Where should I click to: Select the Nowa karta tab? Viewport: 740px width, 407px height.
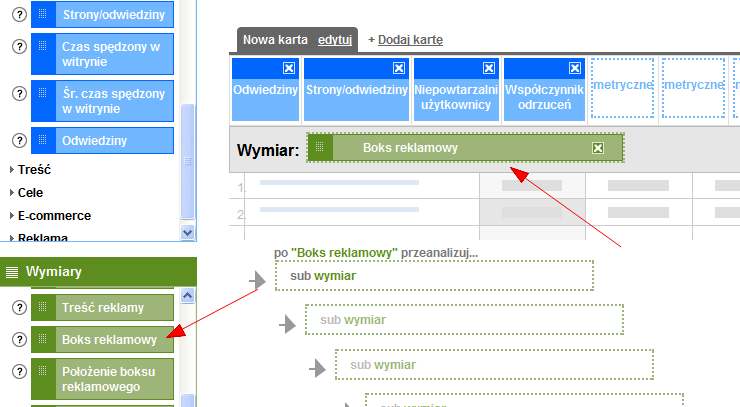[276, 39]
